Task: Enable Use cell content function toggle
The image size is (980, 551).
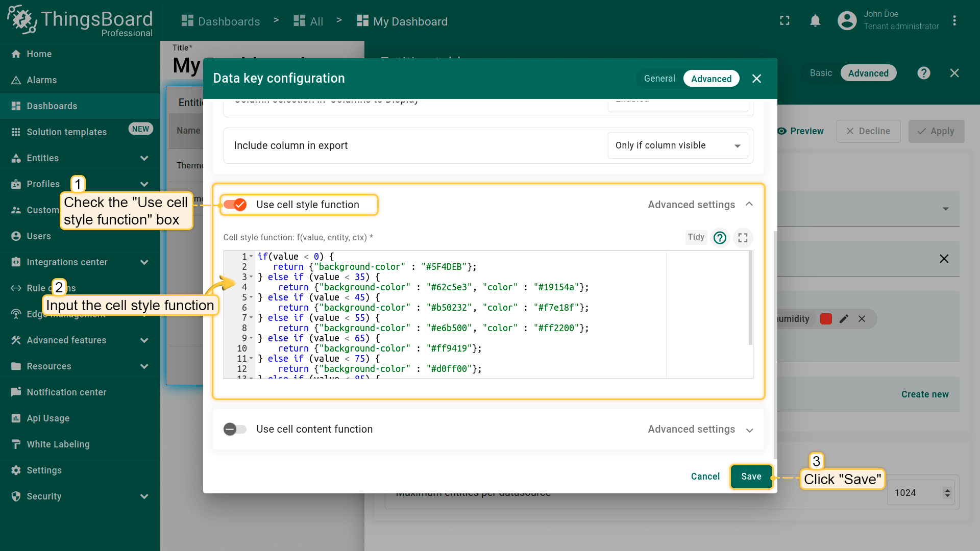Action: [x=235, y=429]
